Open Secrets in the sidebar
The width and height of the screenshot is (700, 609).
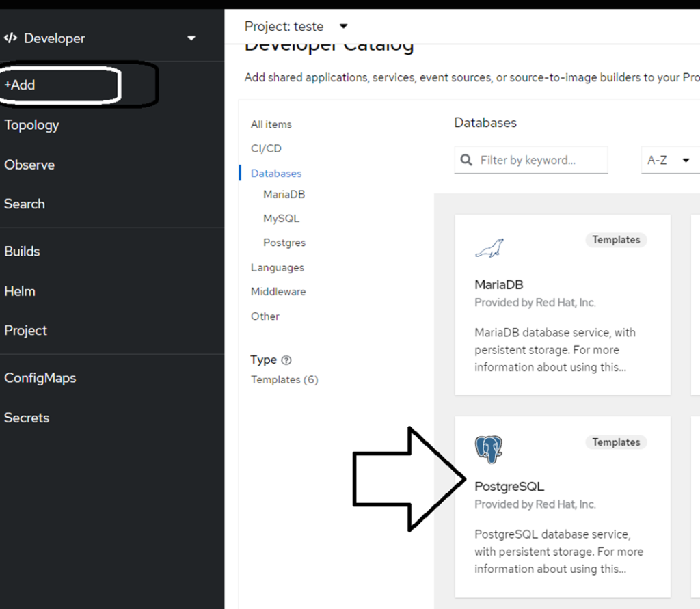tap(27, 418)
